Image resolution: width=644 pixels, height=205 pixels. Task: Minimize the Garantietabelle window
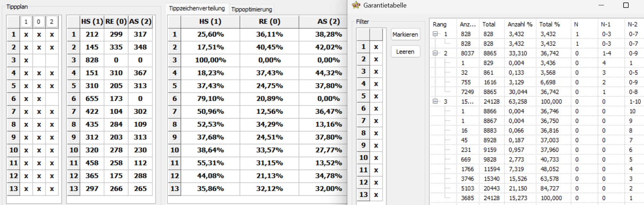601,5
